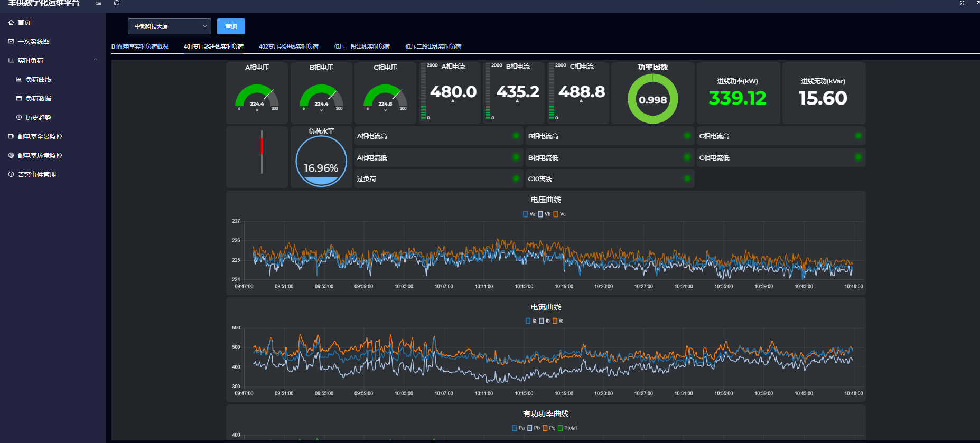Go to 低压一段出线实时负荷 tab
Image resolution: width=980 pixels, height=443 pixels.
[x=362, y=46]
